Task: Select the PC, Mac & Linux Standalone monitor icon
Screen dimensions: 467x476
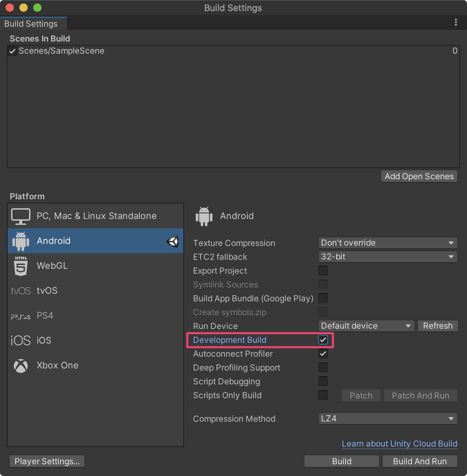Action: tap(21, 216)
